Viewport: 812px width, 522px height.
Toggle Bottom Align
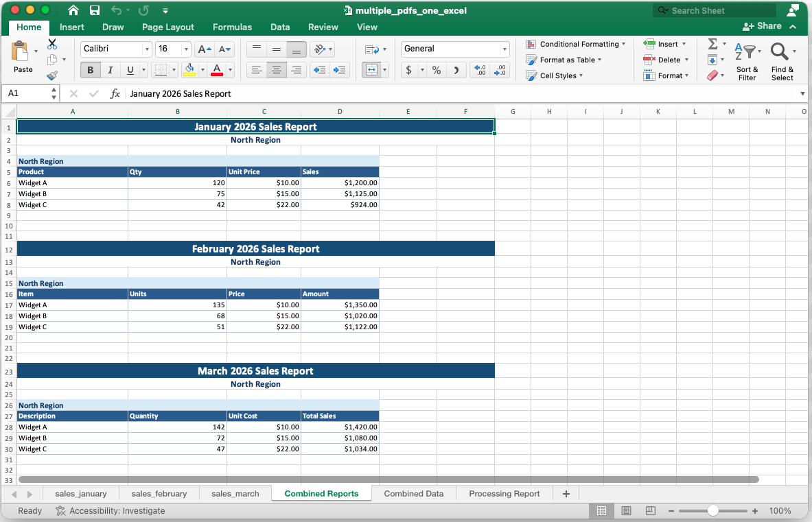297,49
